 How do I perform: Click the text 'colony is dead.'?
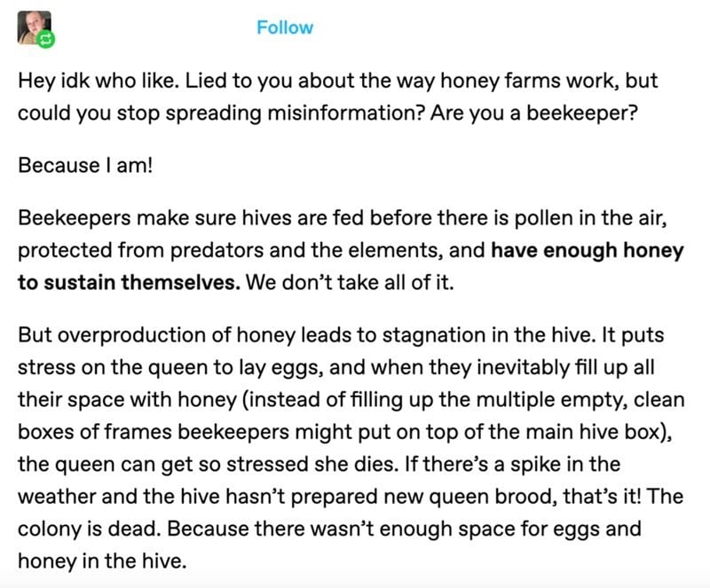pyautogui.click(x=90, y=529)
